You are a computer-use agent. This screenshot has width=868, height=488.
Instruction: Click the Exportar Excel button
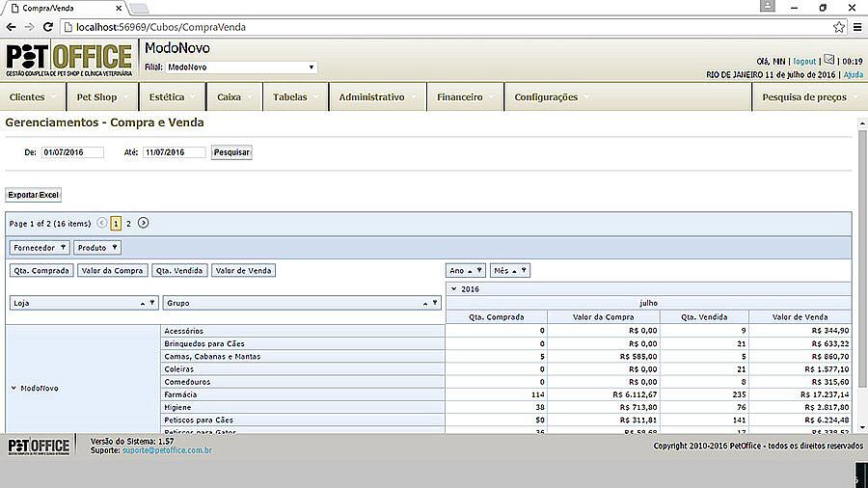(x=34, y=195)
